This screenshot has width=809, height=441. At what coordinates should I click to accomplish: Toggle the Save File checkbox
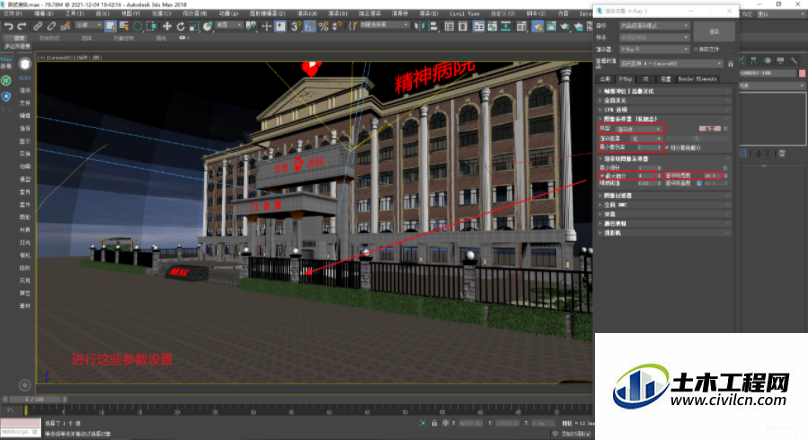click(x=696, y=50)
